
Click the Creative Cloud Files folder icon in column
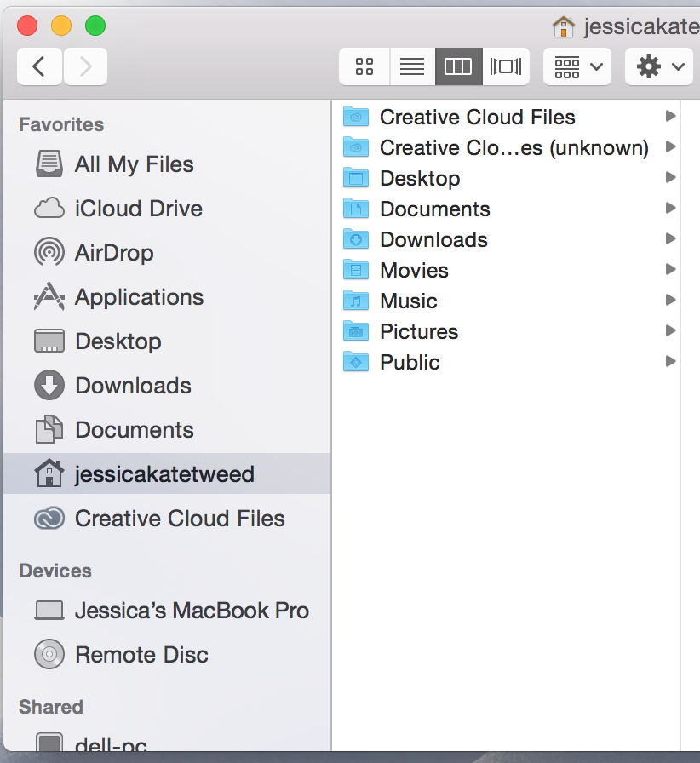pos(356,117)
